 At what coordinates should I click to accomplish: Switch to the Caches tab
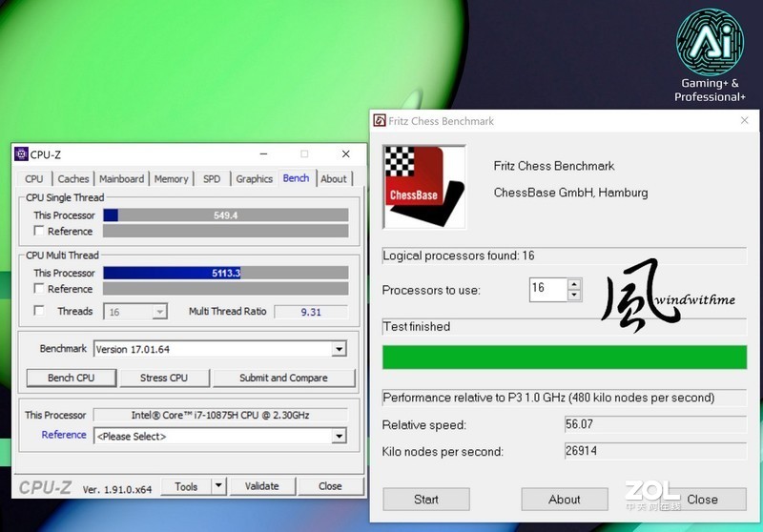[x=73, y=179]
